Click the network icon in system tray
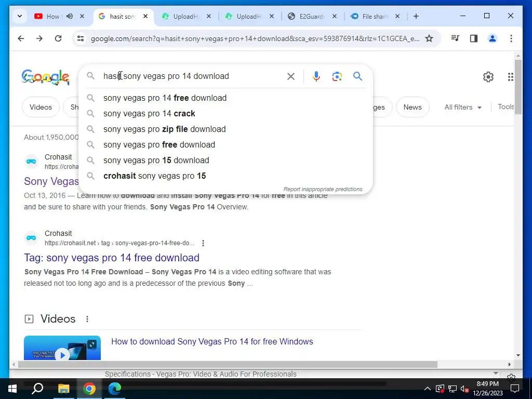This screenshot has width=532, height=399. click(x=453, y=389)
